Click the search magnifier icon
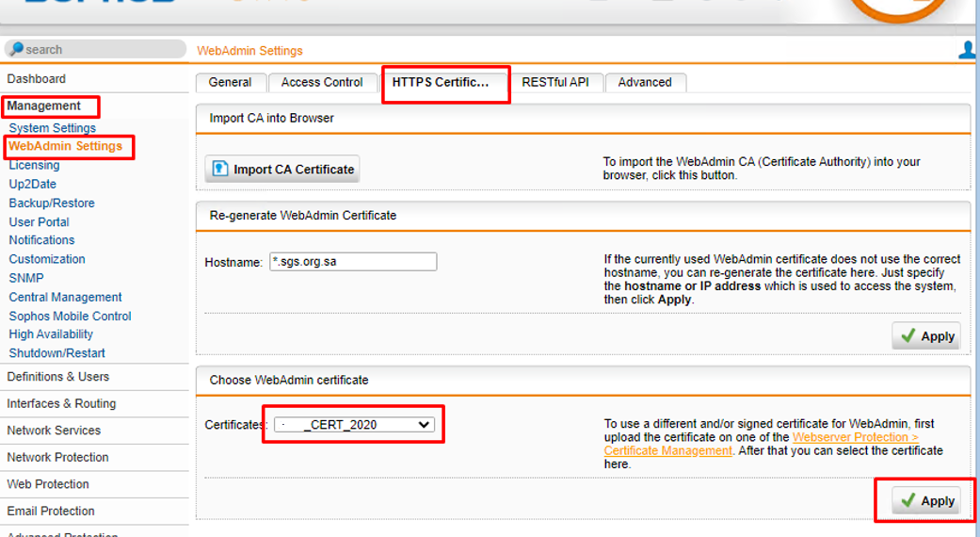The height and width of the screenshot is (537, 980). point(17,49)
